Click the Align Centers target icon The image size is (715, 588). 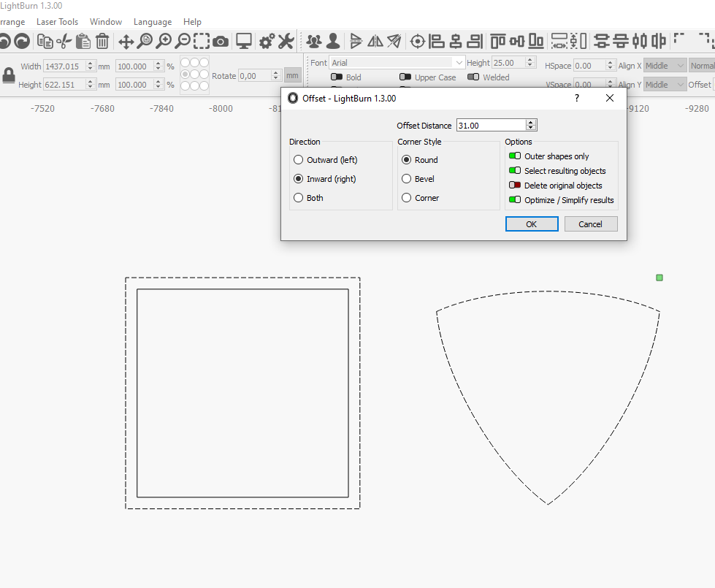tap(417, 42)
